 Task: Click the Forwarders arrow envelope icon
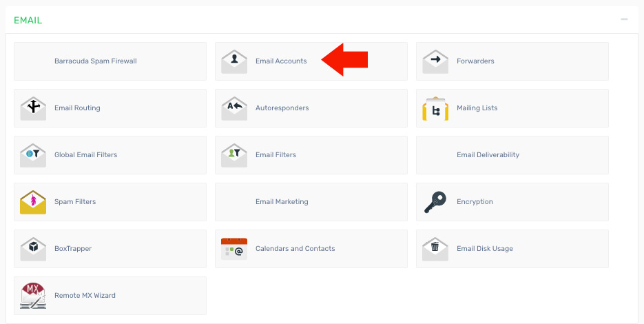[435, 61]
